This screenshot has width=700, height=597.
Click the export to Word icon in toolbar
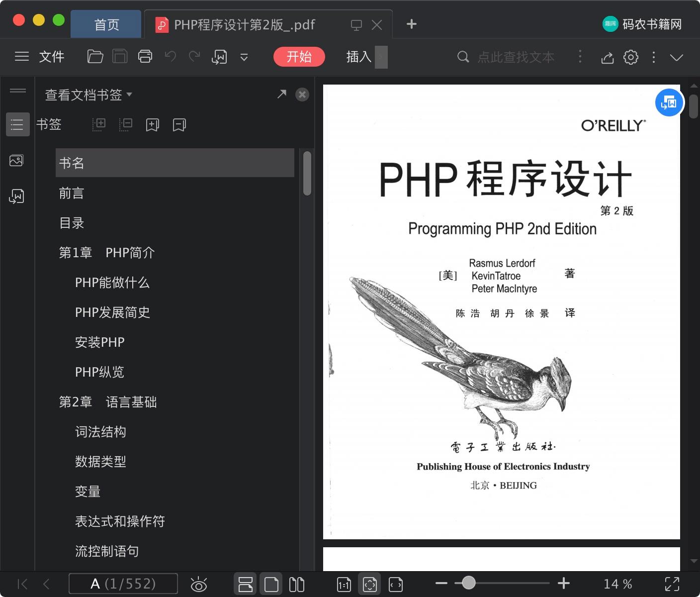click(219, 57)
